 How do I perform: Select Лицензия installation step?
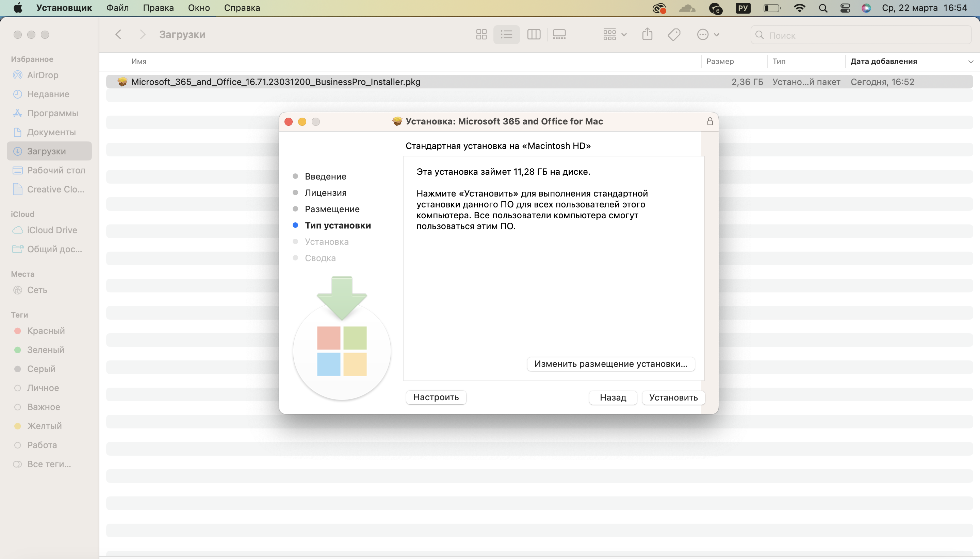pyautogui.click(x=326, y=192)
